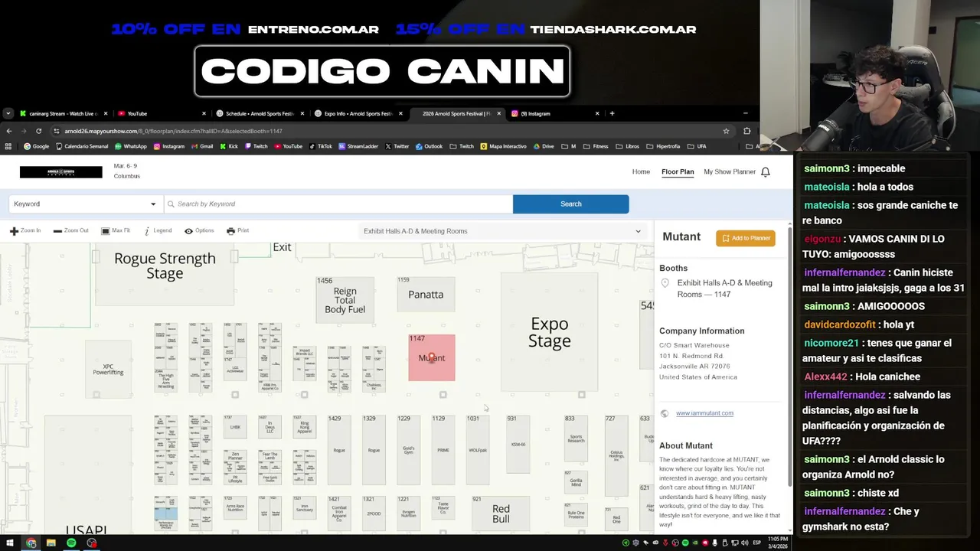This screenshot has height=551, width=980.
Task: Expand the Keyword search type dropdown
Action: (x=85, y=204)
